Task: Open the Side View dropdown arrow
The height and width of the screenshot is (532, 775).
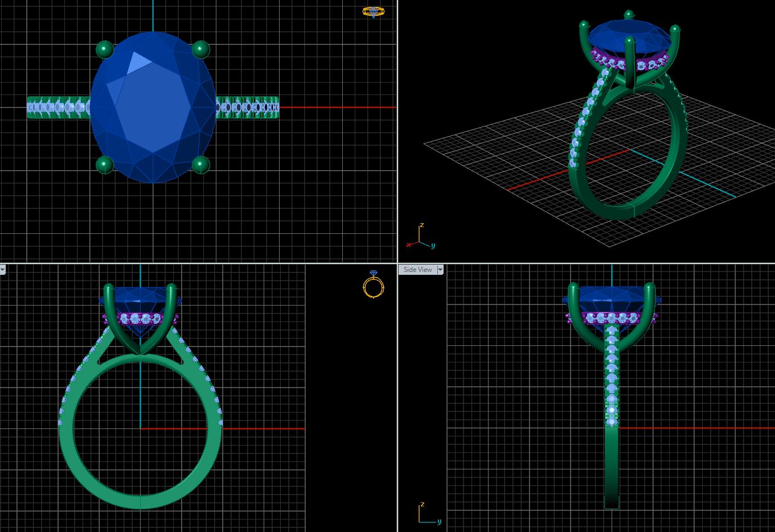Action: point(440,270)
